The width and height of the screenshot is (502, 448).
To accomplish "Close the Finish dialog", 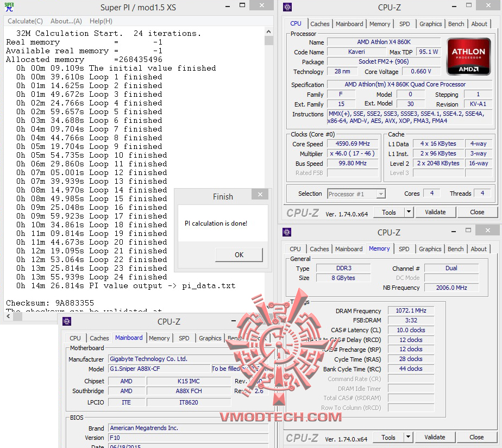I will click(260, 195).
